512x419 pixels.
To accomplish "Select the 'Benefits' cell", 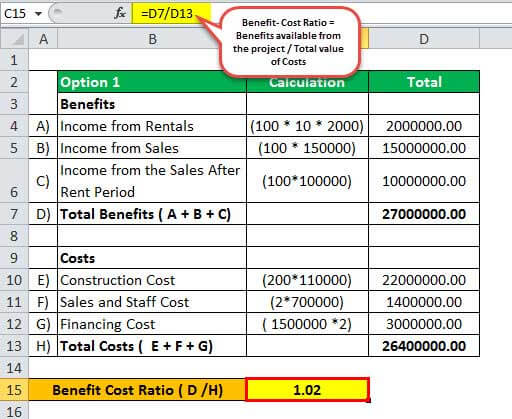I will click(x=152, y=104).
